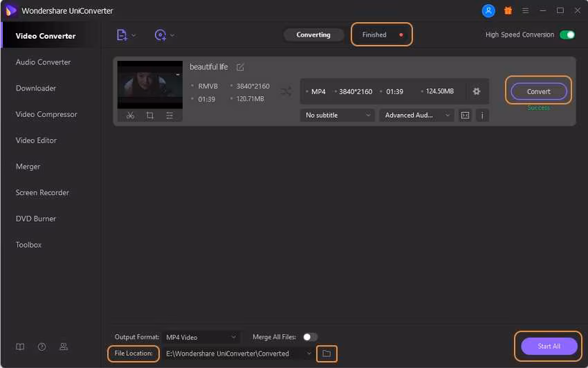588x368 pixels.
Task: Click the gift box icon
Action: pyautogui.click(x=508, y=11)
